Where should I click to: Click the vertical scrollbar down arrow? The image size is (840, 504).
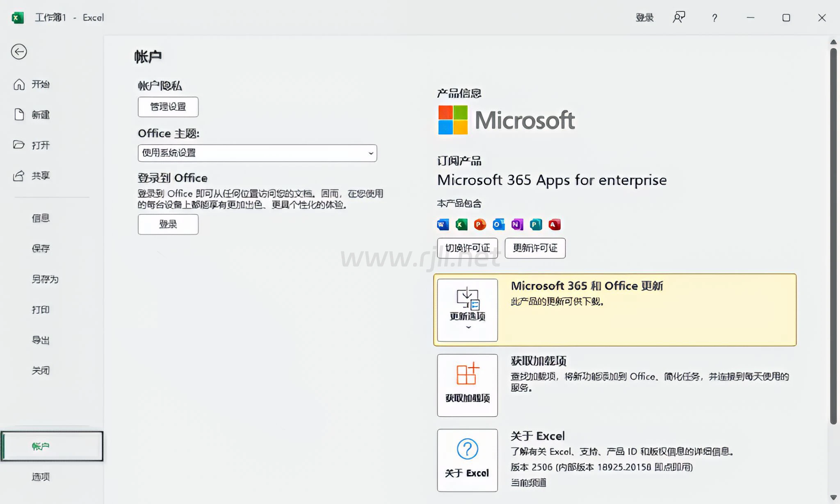coord(833,497)
